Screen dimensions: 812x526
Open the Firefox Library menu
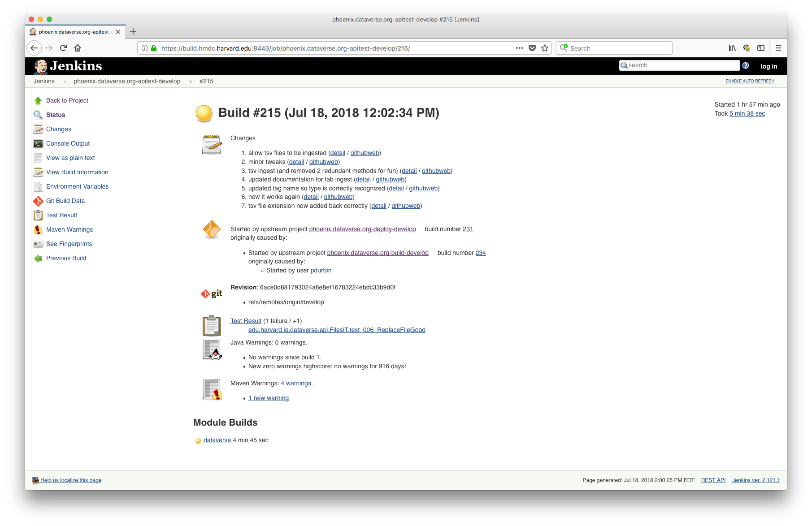pos(732,48)
